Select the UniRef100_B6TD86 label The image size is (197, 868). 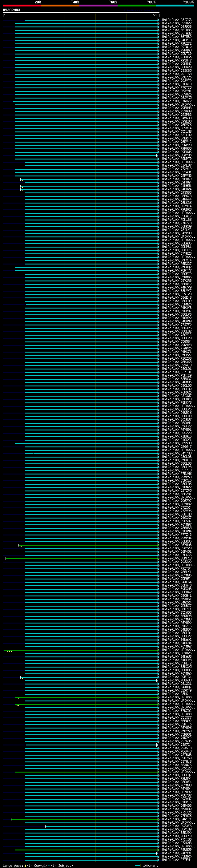point(177,30)
